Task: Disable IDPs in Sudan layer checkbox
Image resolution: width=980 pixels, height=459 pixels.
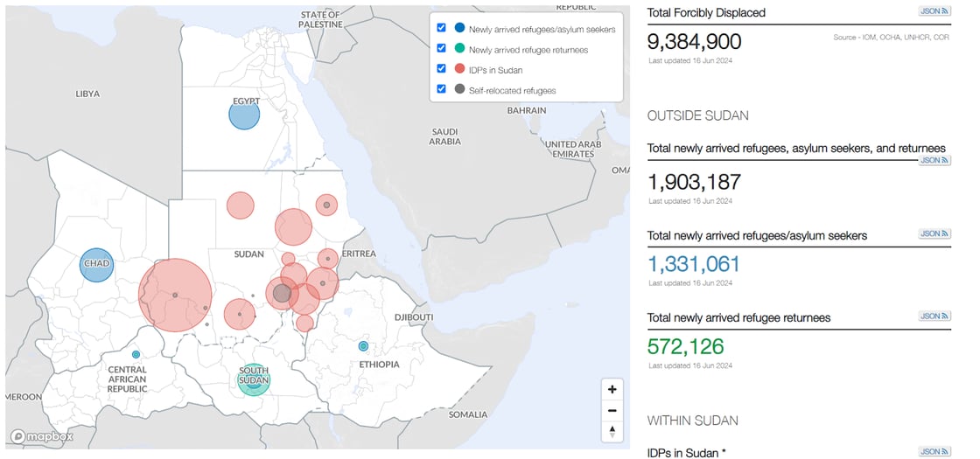Action: [441, 69]
